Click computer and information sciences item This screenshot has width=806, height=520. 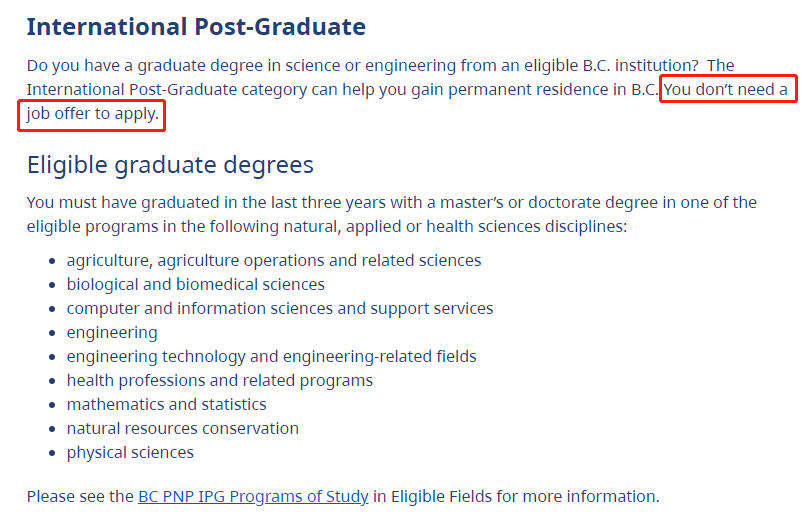(x=280, y=308)
